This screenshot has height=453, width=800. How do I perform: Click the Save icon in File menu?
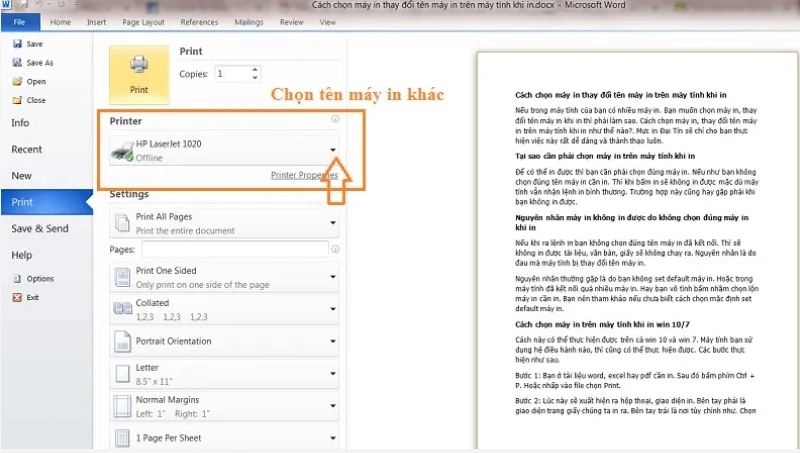pyautogui.click(x=17, y=44)
